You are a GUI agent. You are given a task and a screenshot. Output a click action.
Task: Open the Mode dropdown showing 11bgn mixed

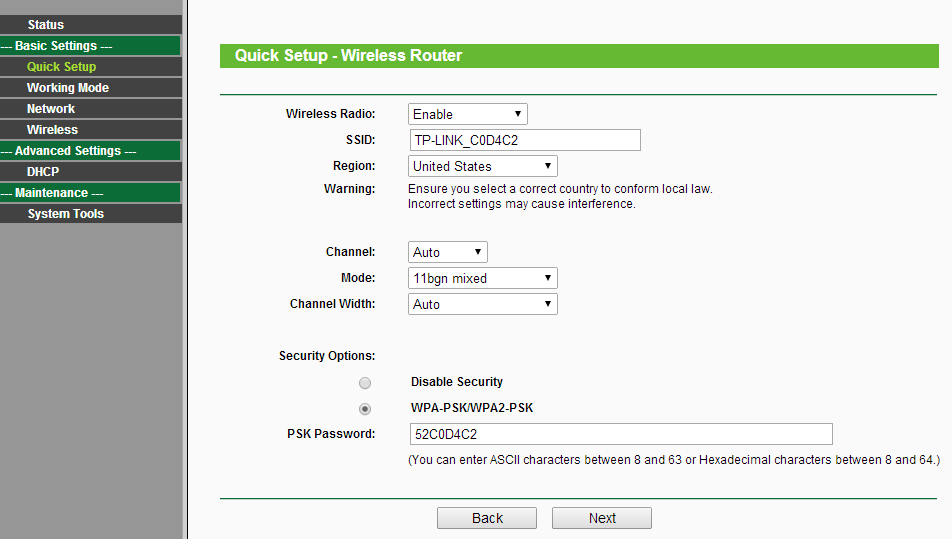483,278
